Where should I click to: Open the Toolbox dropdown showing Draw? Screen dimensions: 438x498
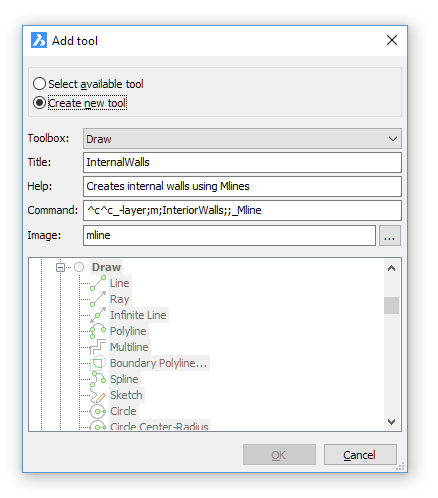coord(242,139)
